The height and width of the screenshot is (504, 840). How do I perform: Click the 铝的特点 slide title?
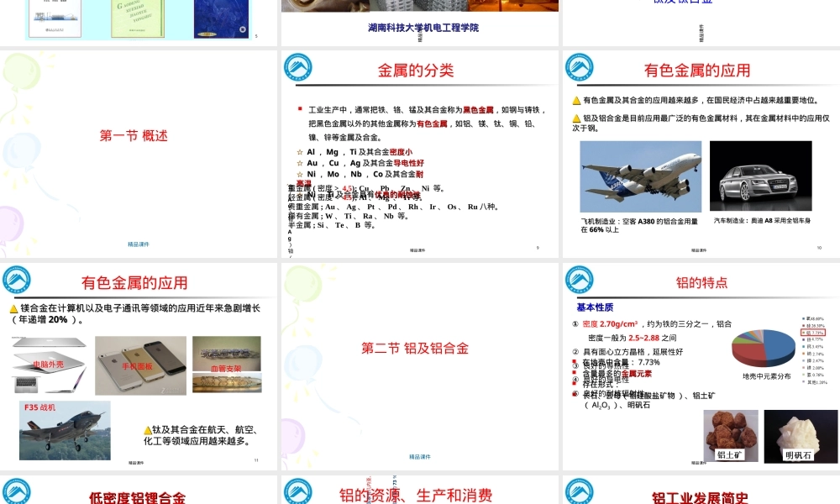click(701, 283)
